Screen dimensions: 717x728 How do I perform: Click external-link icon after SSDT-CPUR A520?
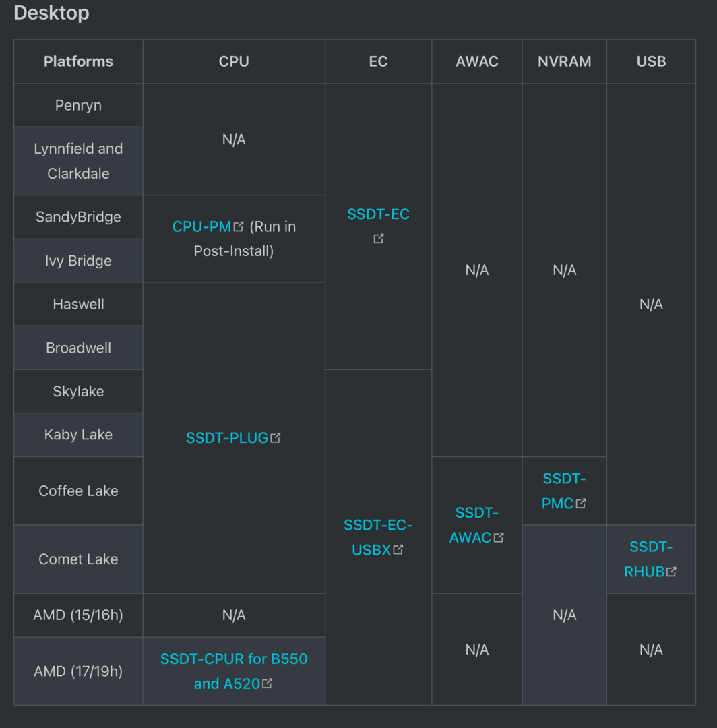click(x=268, y=684)
